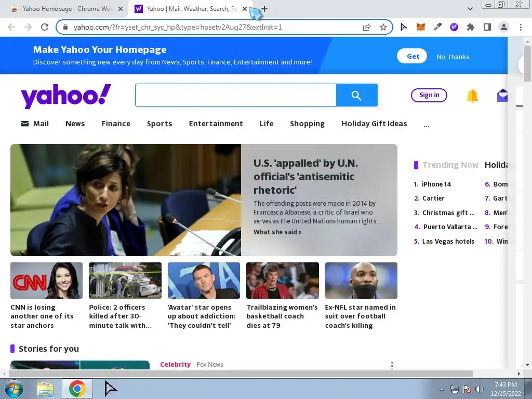Image resolution: width=532 pixels, height=399 pixels.
Task: Go to the Sports section
Action: 159,124
